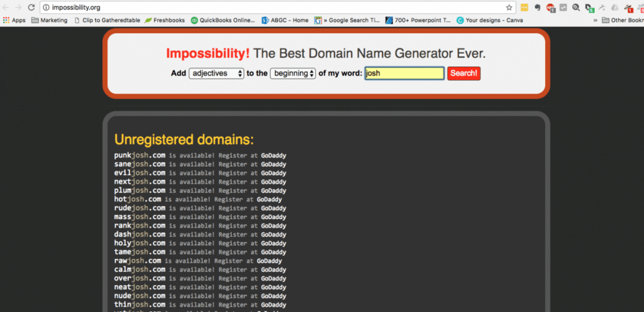Open the adjectives dropdown
This screenshot has height=312, width=644.
[216, 74]
